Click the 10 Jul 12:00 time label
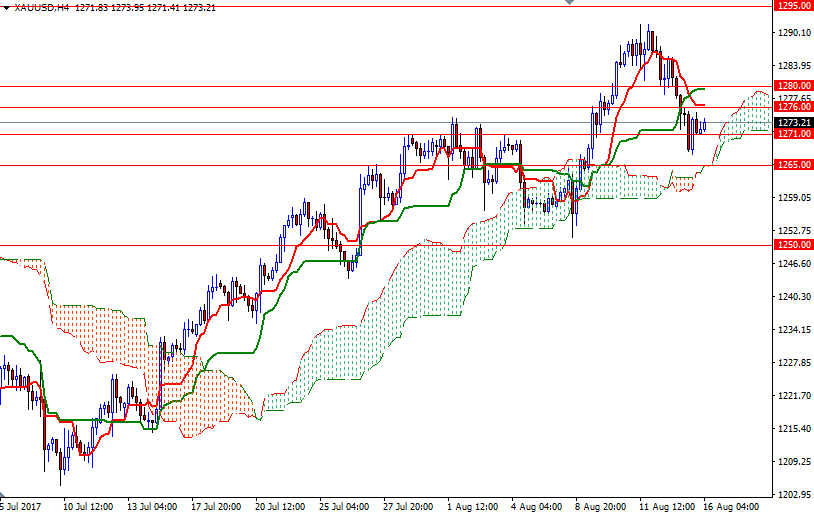The image size is (814, 514). pyautogui.click(x=88, y=507)
